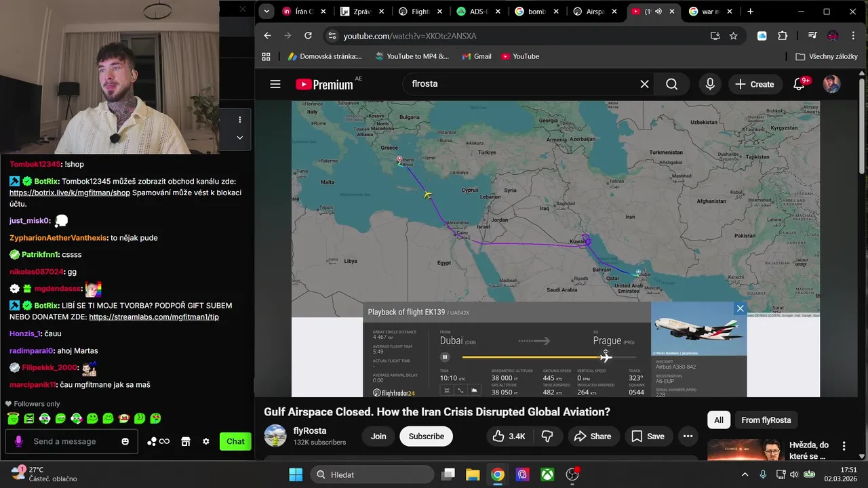Viewport: 868px width, 488px height.
Task: Open more actions ellipsis under video
Action: (x=688, y=436)
